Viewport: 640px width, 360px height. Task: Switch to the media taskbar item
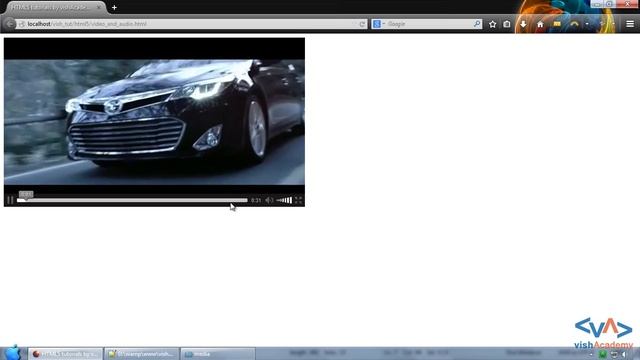click(x=218, y=354)
